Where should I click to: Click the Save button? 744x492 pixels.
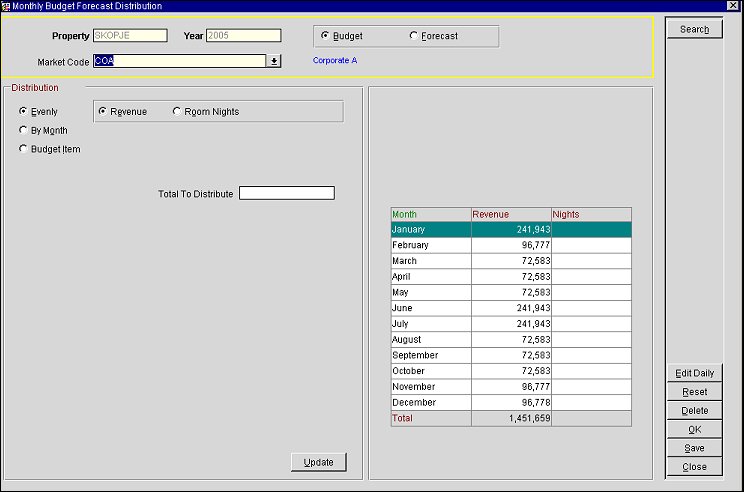point(694,449)
